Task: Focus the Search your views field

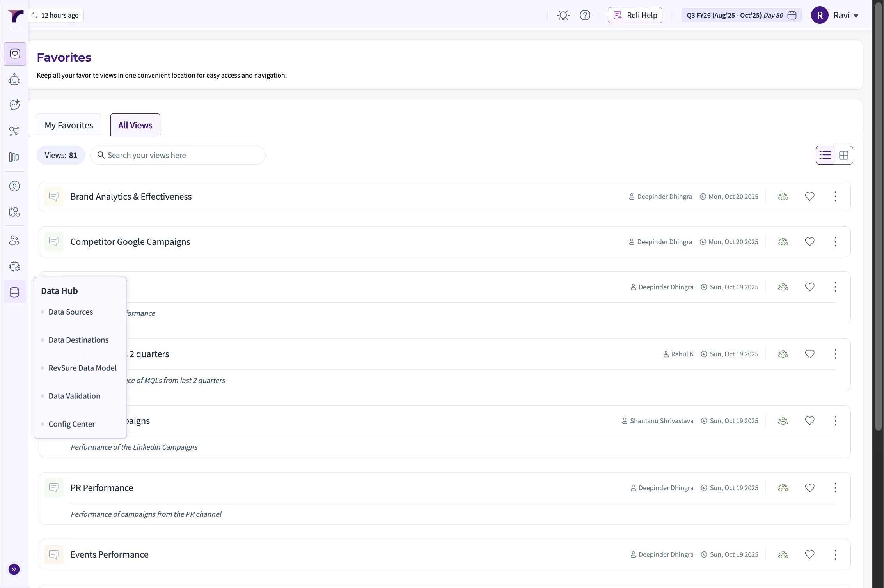Action: point(183,155)
